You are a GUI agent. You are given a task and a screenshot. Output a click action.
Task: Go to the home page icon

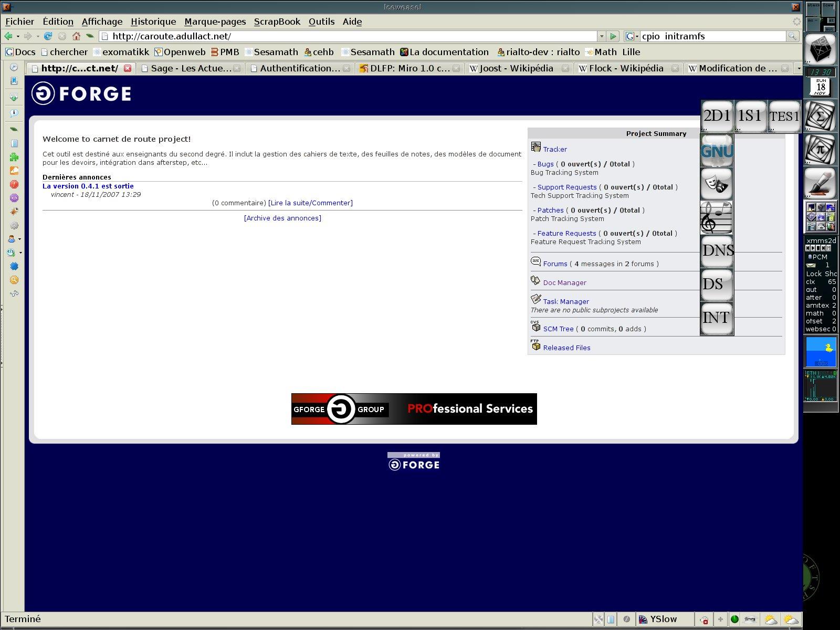(76, 36)
